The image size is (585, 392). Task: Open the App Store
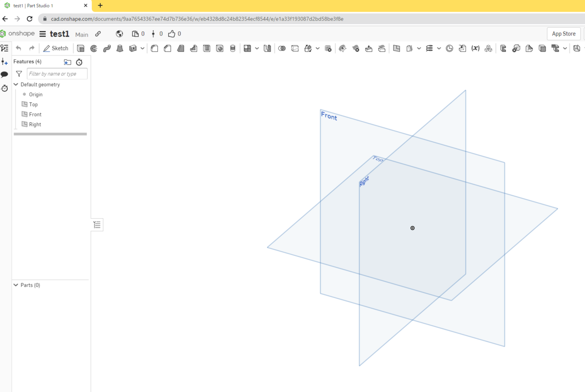tap(564, 34)
